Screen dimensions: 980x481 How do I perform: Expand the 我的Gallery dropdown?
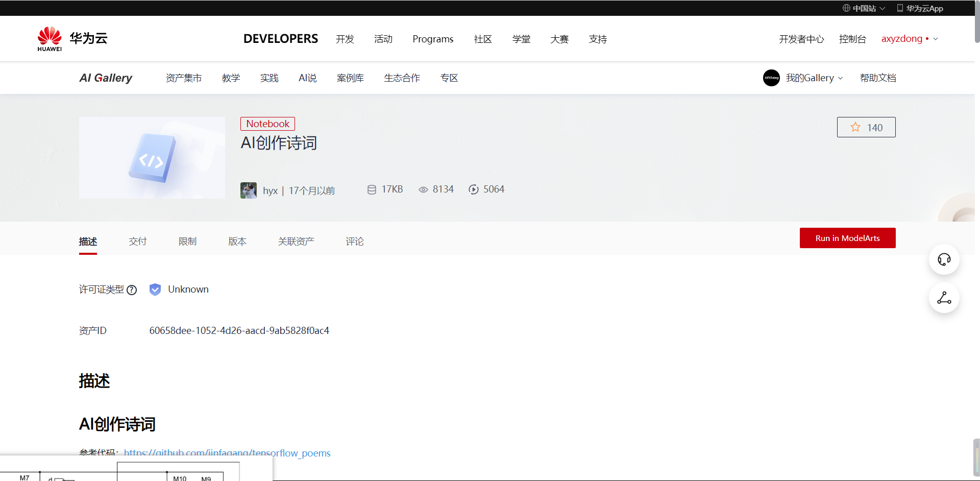tap(841, 78)
